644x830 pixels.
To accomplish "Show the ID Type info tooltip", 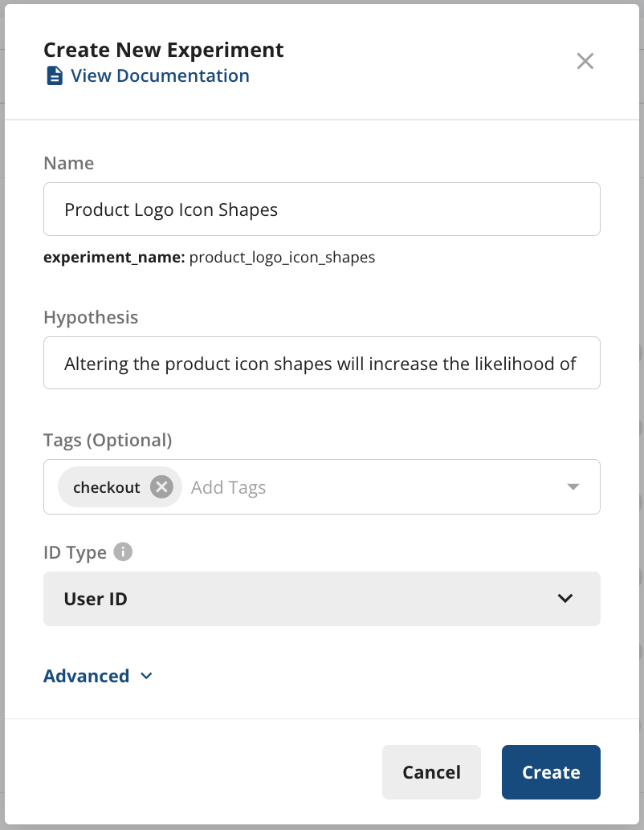I will tap(123, 552).
